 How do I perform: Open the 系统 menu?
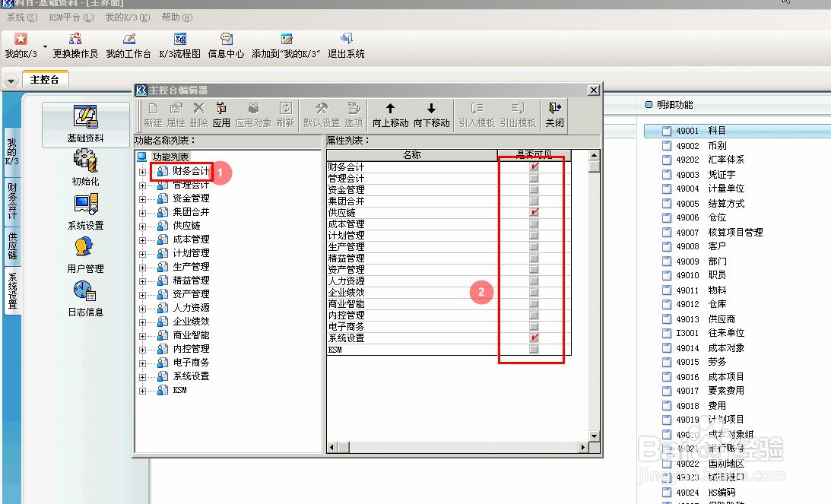[x=18, y=17]
